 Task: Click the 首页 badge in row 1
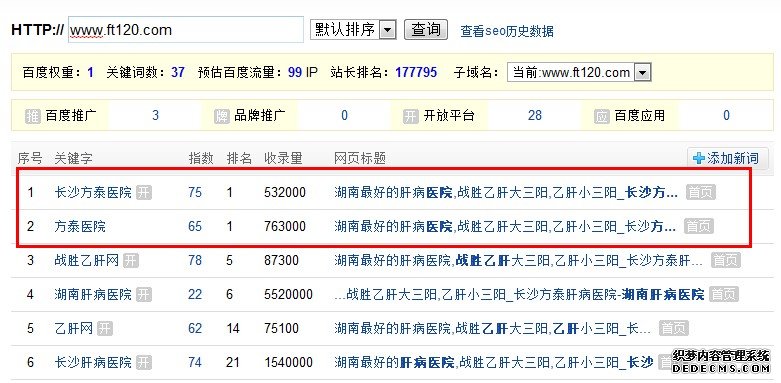click(700, 192)
